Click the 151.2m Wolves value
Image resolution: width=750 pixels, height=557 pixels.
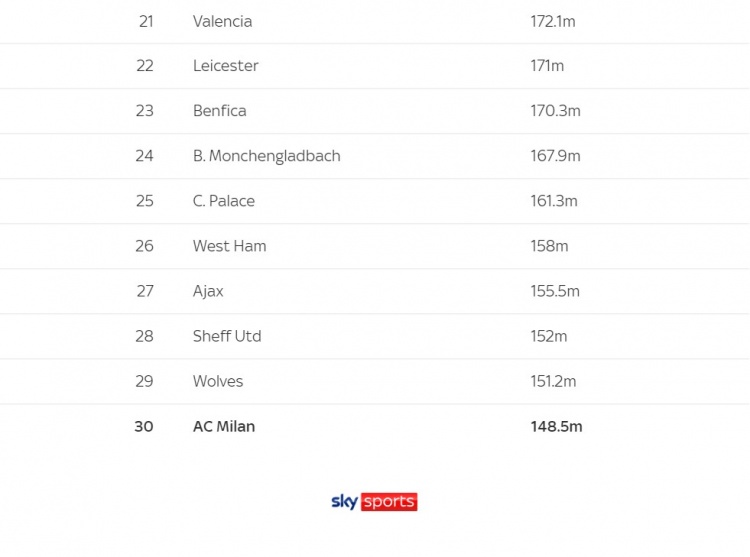[x=553, y=381]
